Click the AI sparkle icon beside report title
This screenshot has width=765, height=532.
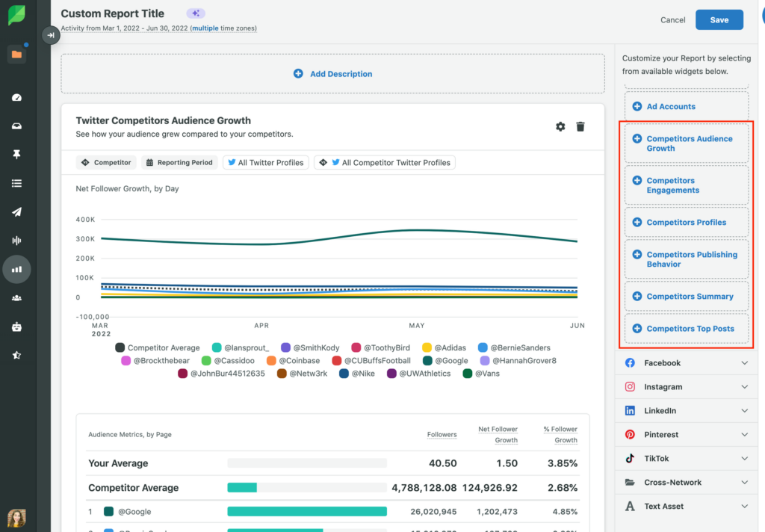196,13
